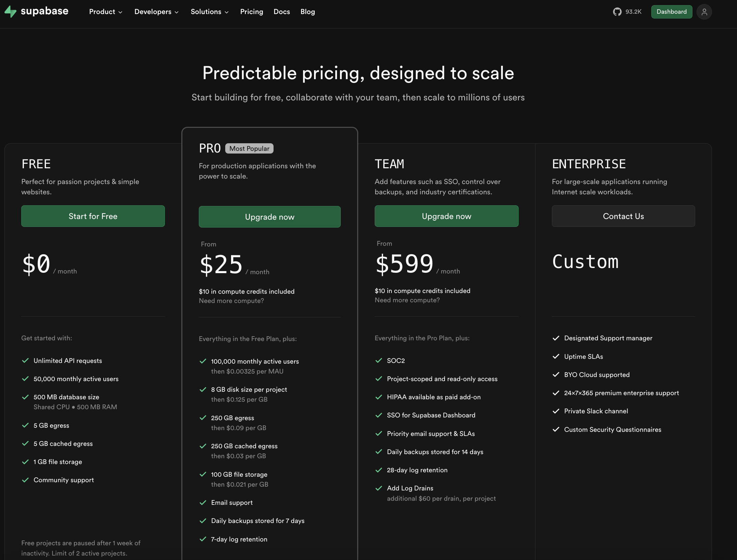Click the checkmark beside Designated Support manager
Screen dimensions: 737x560
point(556,338)
